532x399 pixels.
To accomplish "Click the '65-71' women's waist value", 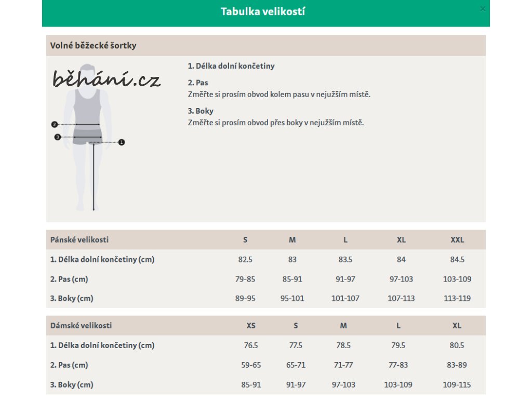I will pyautogui.click(x=296, y=365).
